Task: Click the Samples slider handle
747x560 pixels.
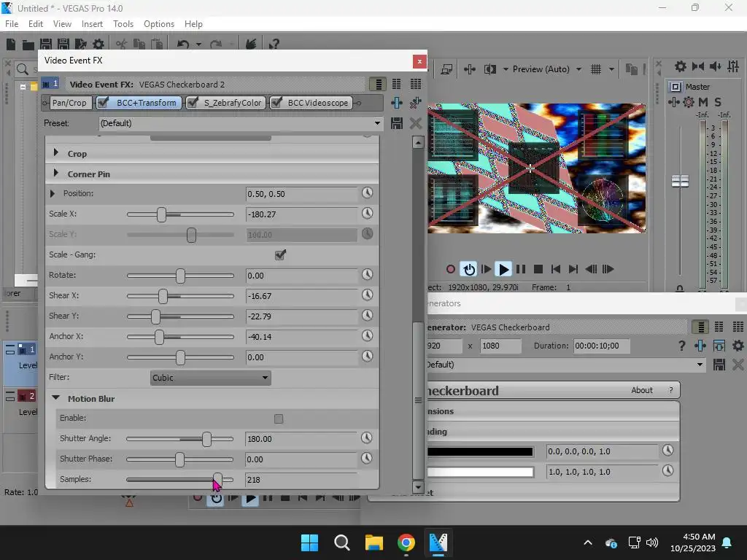Action: [217, 479]
